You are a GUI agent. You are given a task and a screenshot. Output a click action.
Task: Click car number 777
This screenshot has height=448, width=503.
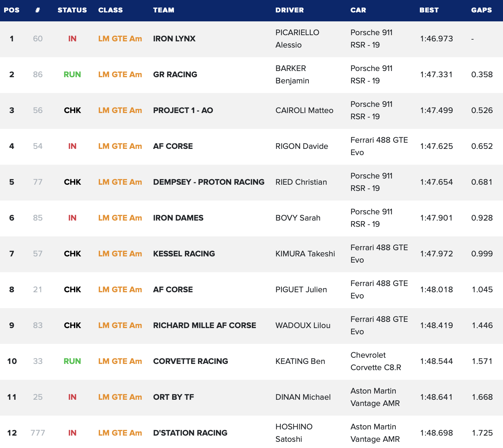tap(38, 433)
